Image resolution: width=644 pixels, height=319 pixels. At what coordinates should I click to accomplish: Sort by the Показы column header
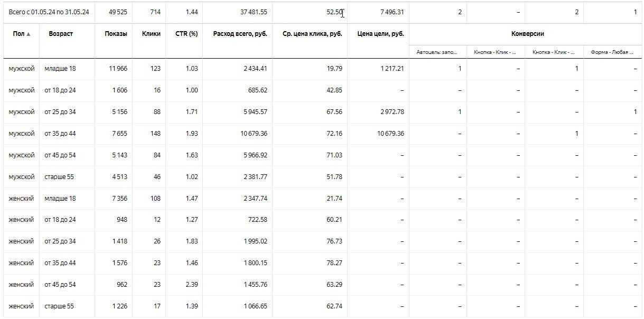coord(116,34)
